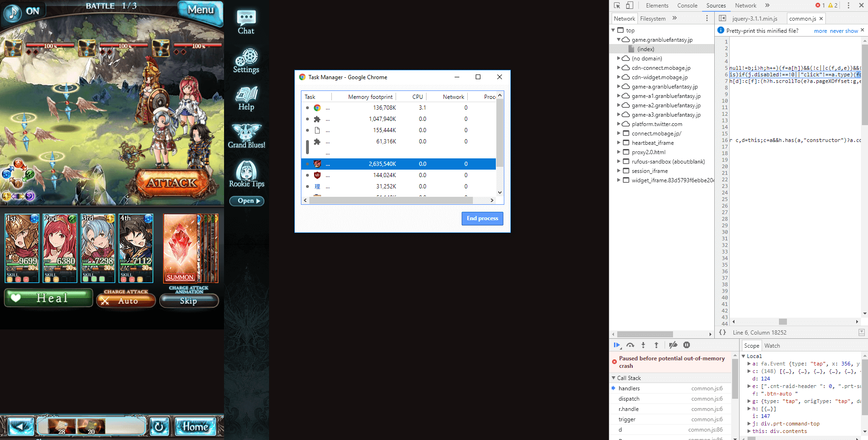Image resolution: width=868 pixels, height=440 pixels.
Task: Expand connect.mobage.jp in the file tree
Action: coord(620,133)
